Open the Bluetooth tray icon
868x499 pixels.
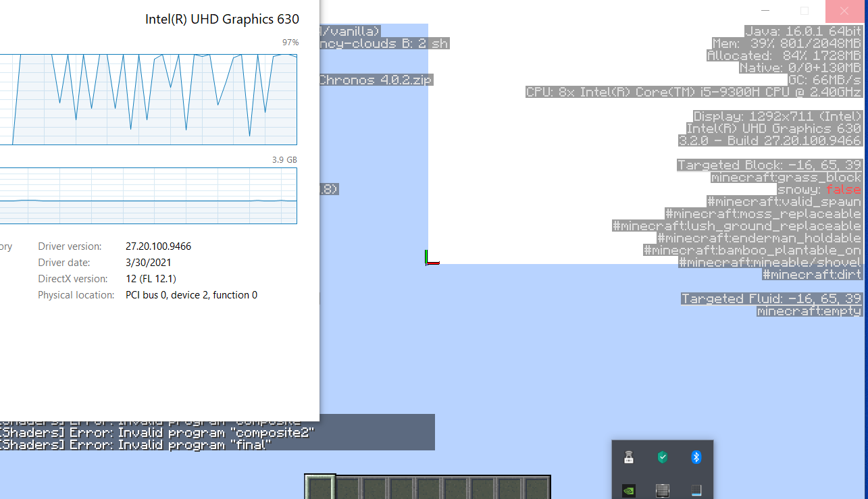tap(696, 457)
